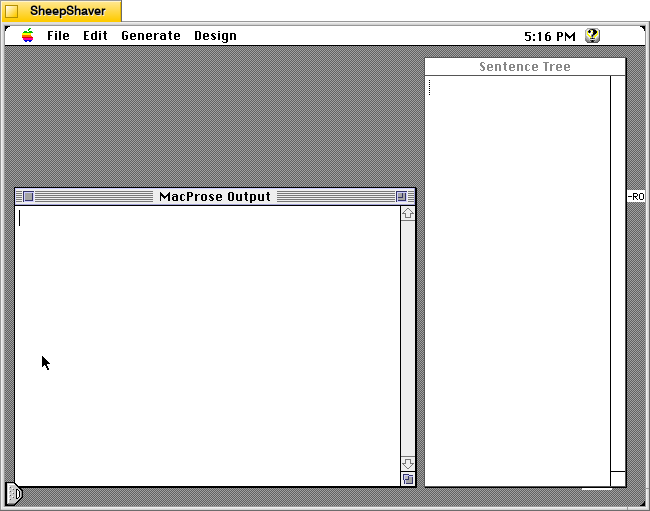Click the MacProse Output resize grow box
The width and height of the screenshot is (650, 511).
(408, 479)
